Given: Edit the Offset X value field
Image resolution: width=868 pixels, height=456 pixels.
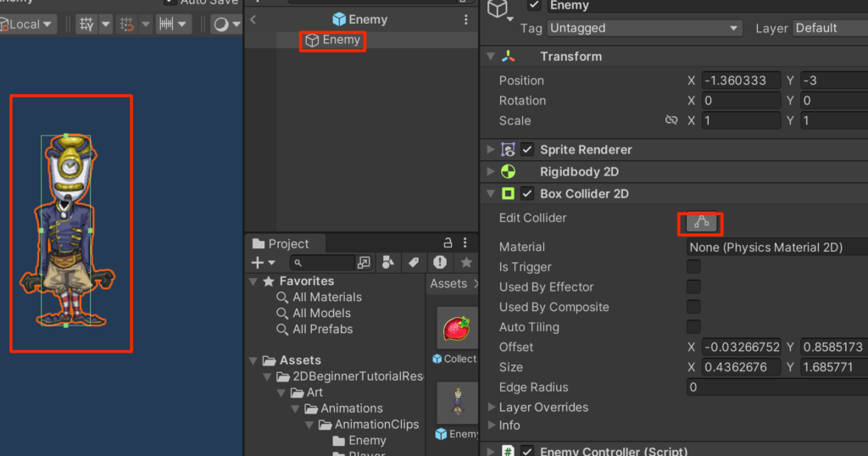Looking at the screenshot, I should click(x=741, y=347).
